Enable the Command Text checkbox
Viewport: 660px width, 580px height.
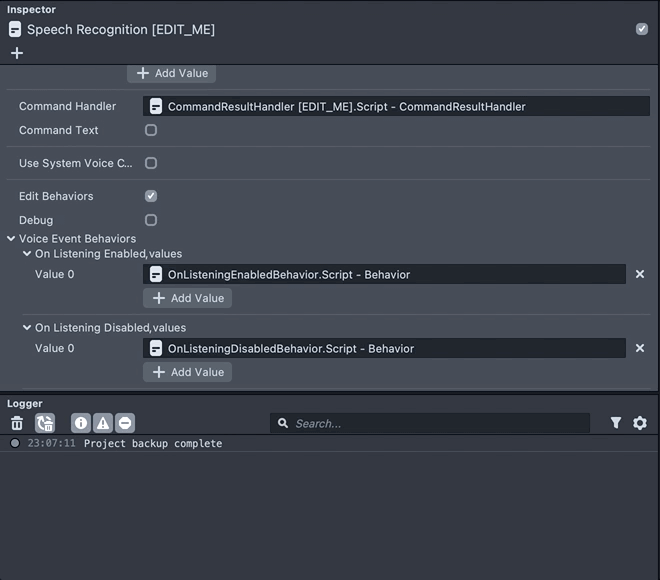tap(151, 130)
